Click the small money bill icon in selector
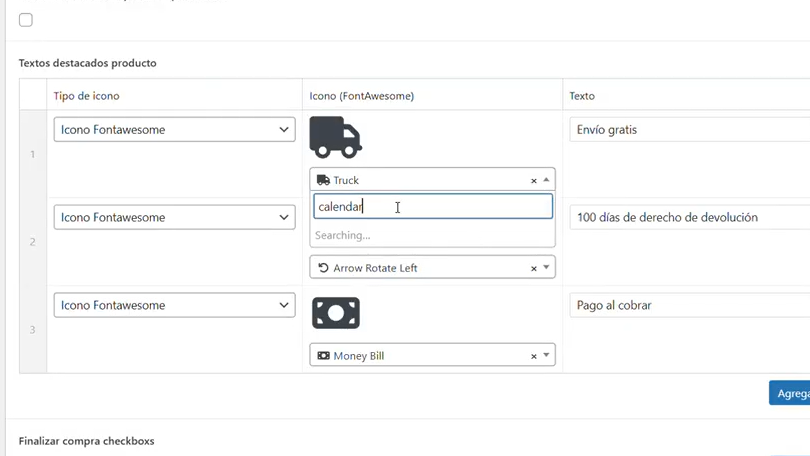The height and width of the screenshot is (456, 810). [323, 356]
